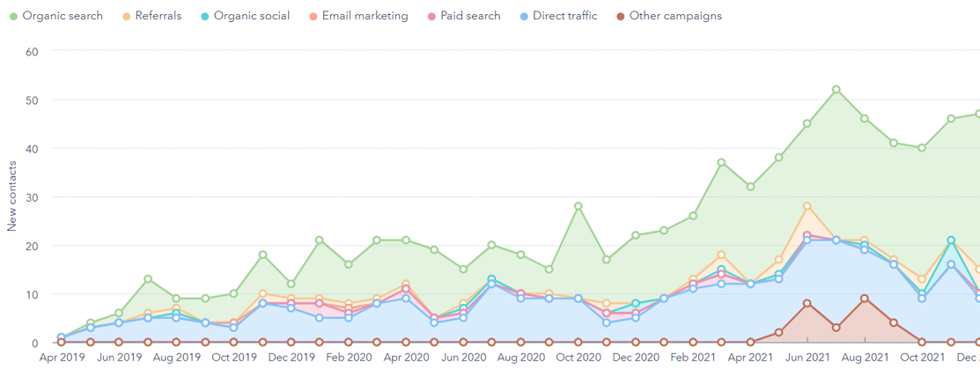
Task: Select Referrals peak point in Jun 2021
Action: click(x=807, y=206)
